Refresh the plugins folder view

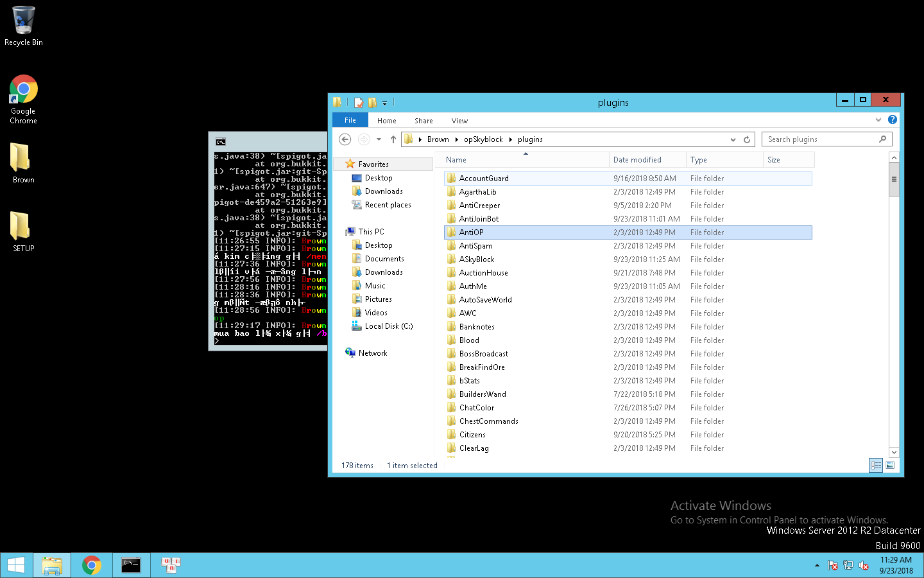click(x=747, y=139)
